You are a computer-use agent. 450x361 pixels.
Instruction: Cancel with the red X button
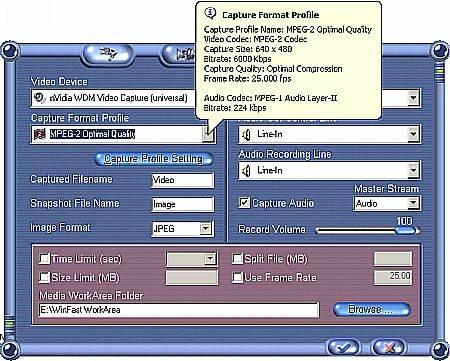point(388,348)
